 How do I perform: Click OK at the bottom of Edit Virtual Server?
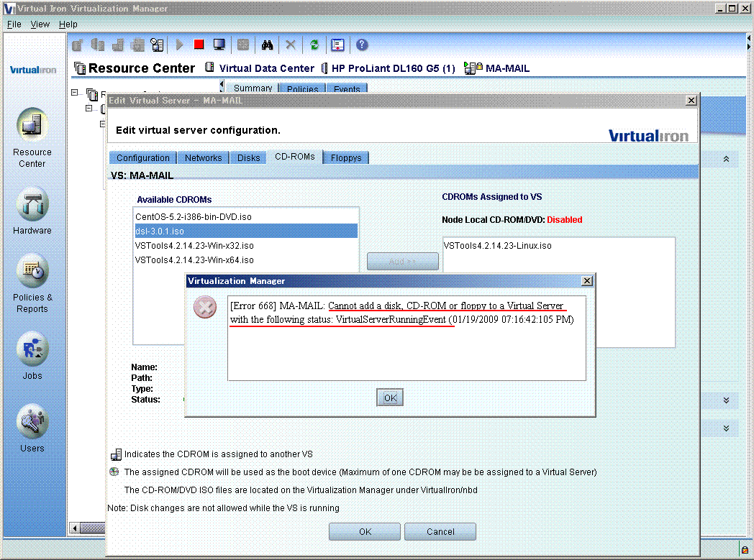365,532
